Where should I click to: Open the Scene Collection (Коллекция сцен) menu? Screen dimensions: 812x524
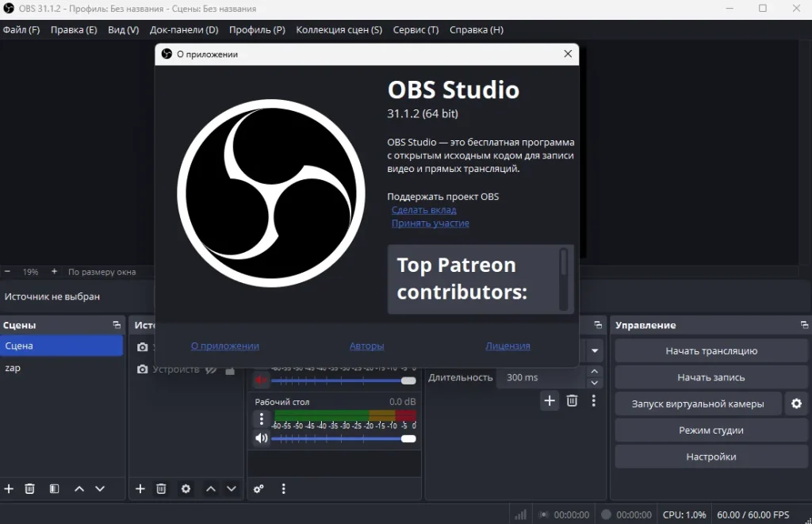339,30
